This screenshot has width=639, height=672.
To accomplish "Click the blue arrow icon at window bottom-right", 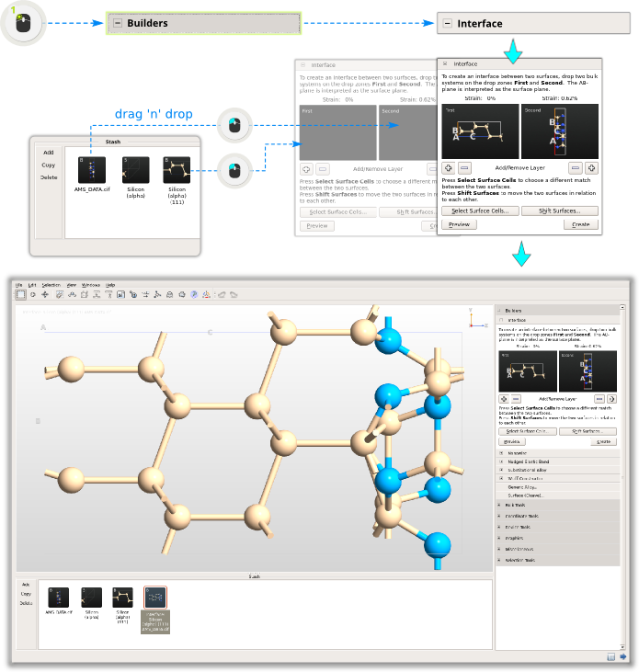I will tap(623, 656).
